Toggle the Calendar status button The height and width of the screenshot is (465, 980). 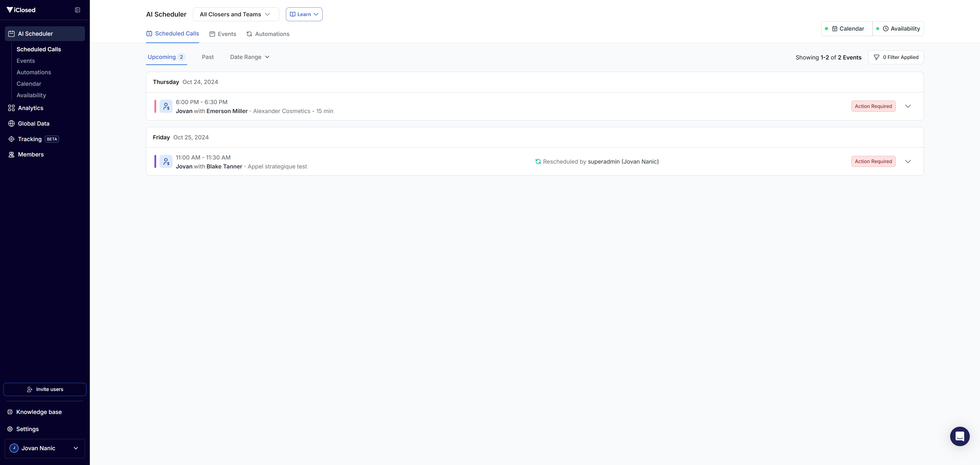coord(847,29)
